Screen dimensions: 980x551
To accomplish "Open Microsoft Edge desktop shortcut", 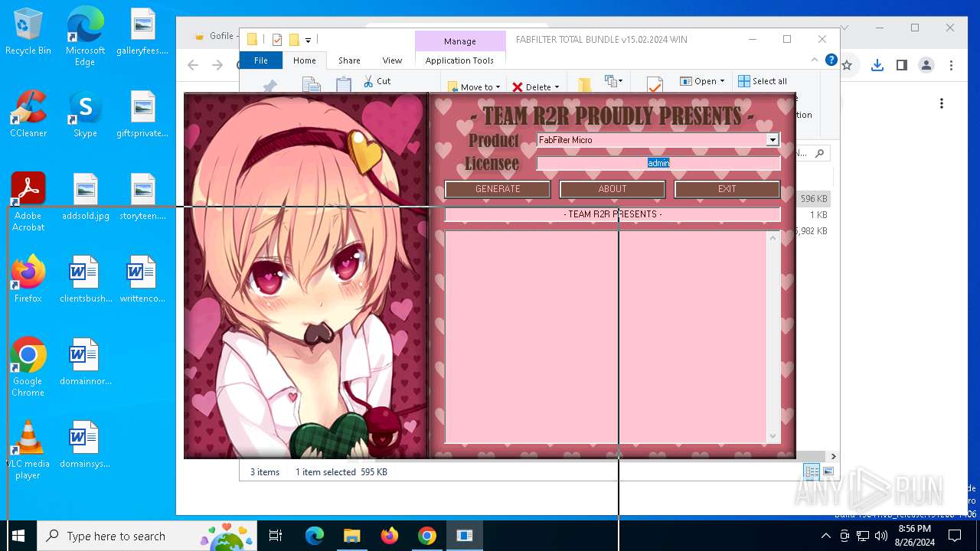I will 85,37.
